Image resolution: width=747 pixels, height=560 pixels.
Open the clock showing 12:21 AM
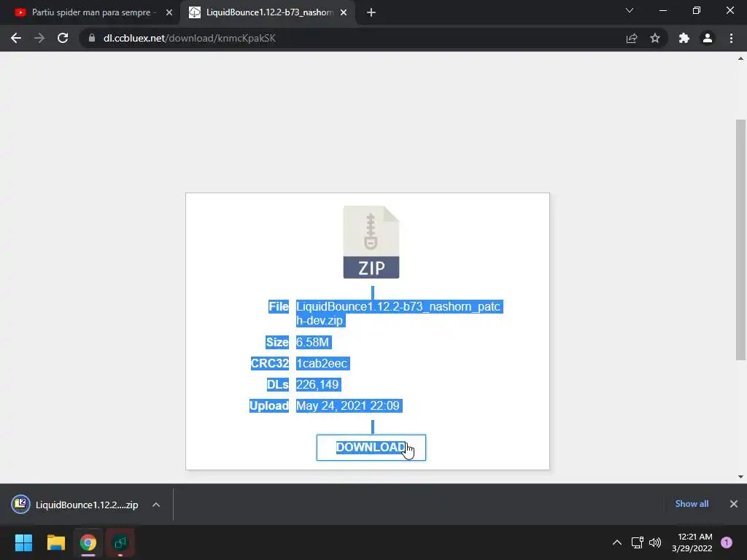point(692,542)
